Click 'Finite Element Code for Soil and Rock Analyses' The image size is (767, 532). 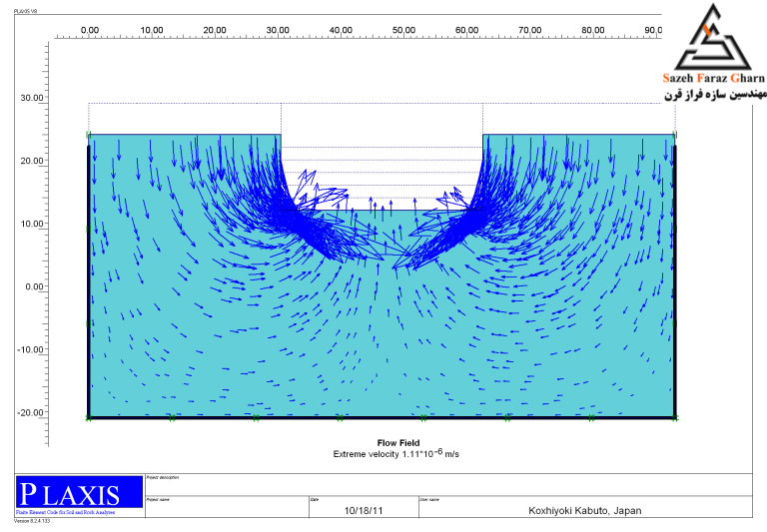(66, 512)
